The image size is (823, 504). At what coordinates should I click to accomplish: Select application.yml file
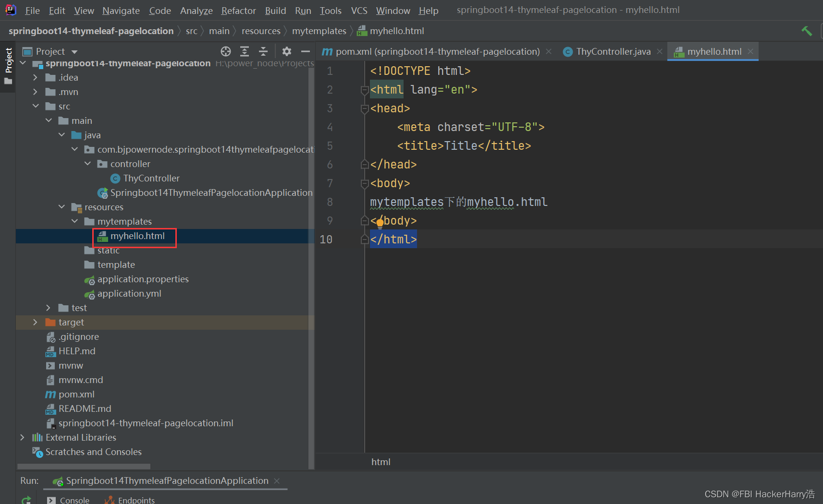pyautogui.click(x=129, y=293)
